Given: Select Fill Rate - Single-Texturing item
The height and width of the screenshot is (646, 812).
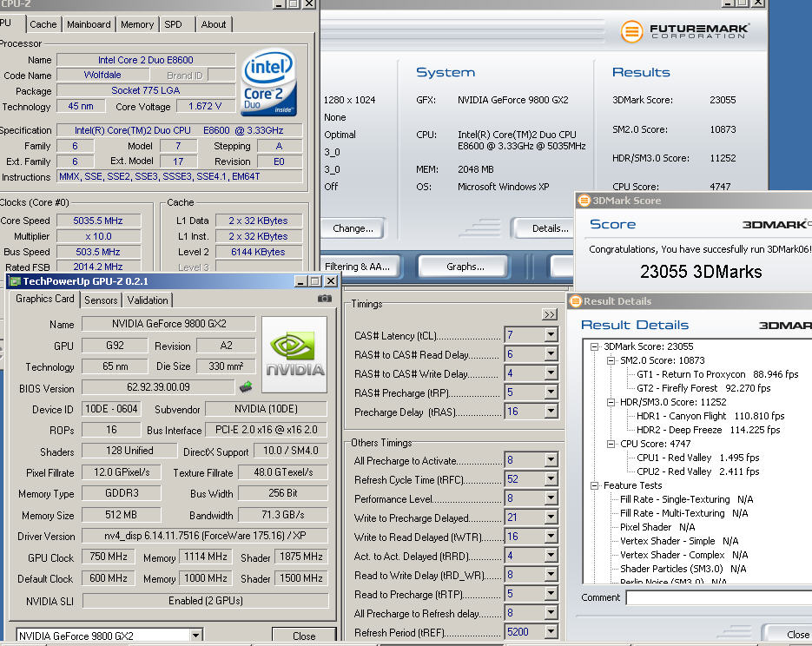Looking at the screenshot, I should point(686,499).
